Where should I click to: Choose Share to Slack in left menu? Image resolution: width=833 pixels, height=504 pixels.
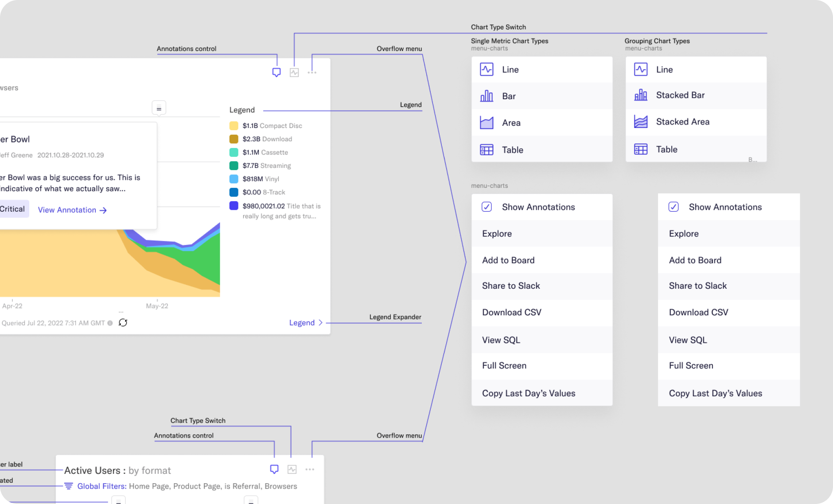pos(542,286)
